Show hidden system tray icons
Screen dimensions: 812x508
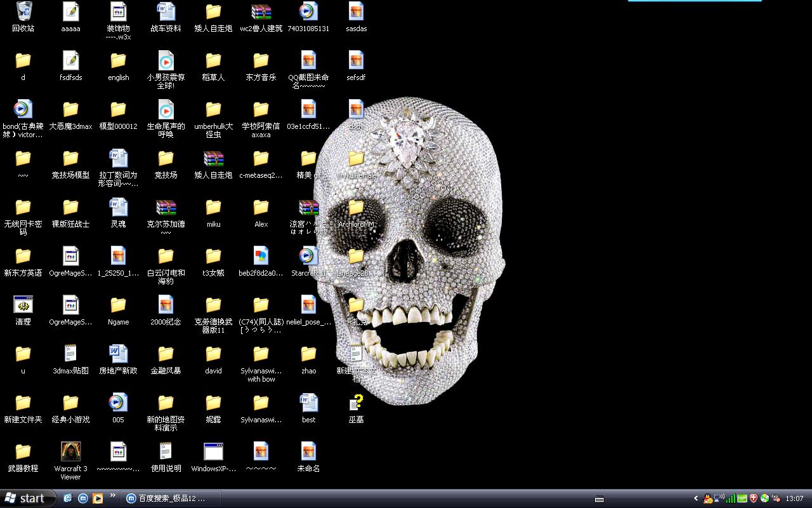coord(696,498)
